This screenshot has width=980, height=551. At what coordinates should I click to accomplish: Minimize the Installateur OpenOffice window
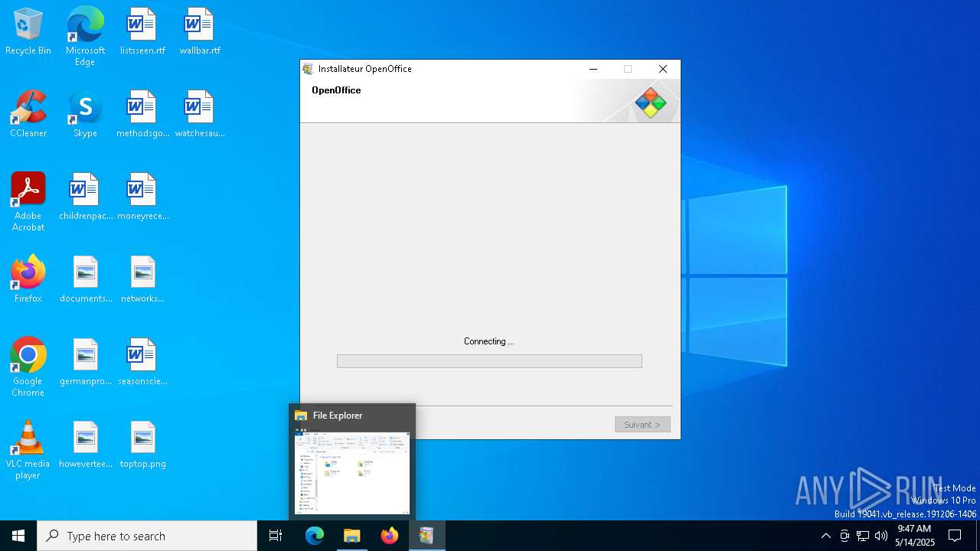pyautogui.click(x=593, y=69)
